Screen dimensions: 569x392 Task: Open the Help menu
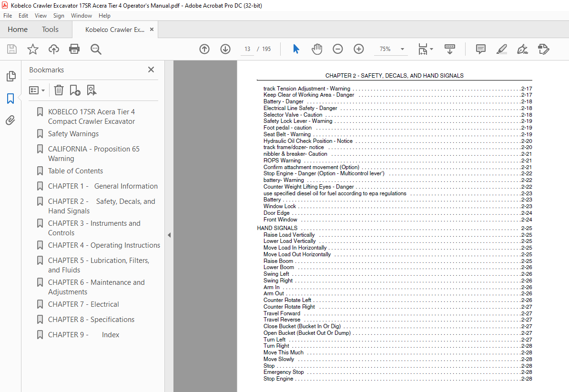point(104,16)
